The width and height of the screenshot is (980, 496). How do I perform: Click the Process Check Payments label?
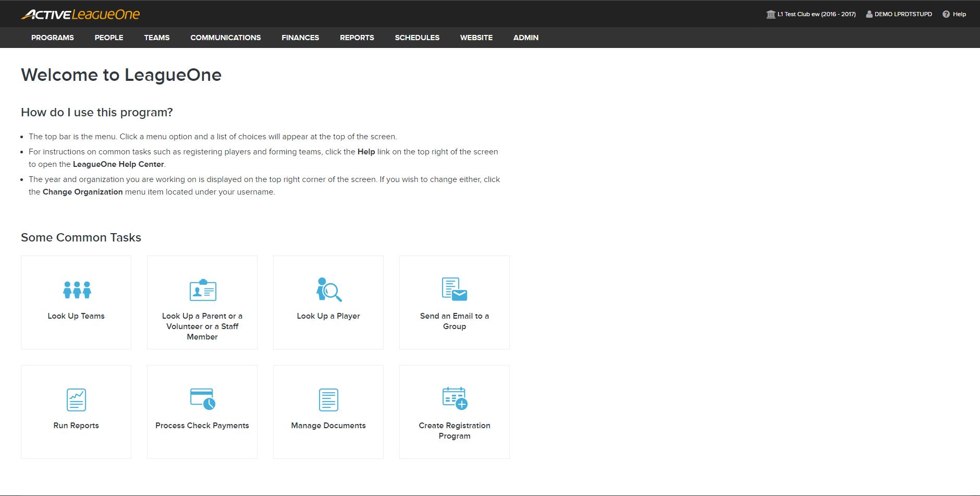click(x=202, y=426)
